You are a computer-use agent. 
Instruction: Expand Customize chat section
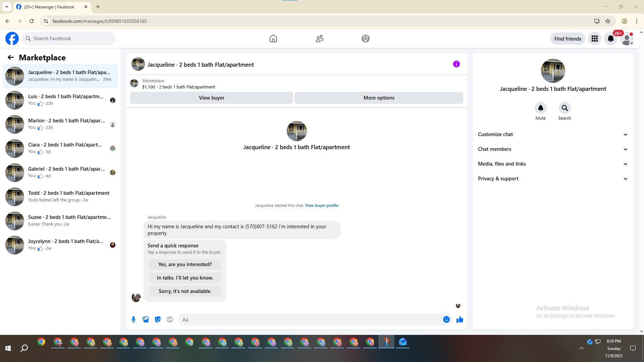coord(553,134)
